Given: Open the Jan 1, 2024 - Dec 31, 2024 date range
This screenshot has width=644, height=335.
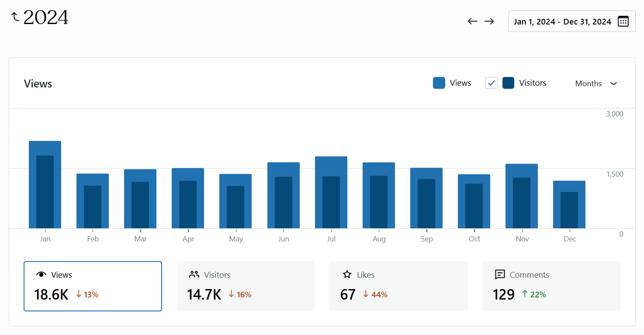Looking at the screenshot, I should 572,21.
